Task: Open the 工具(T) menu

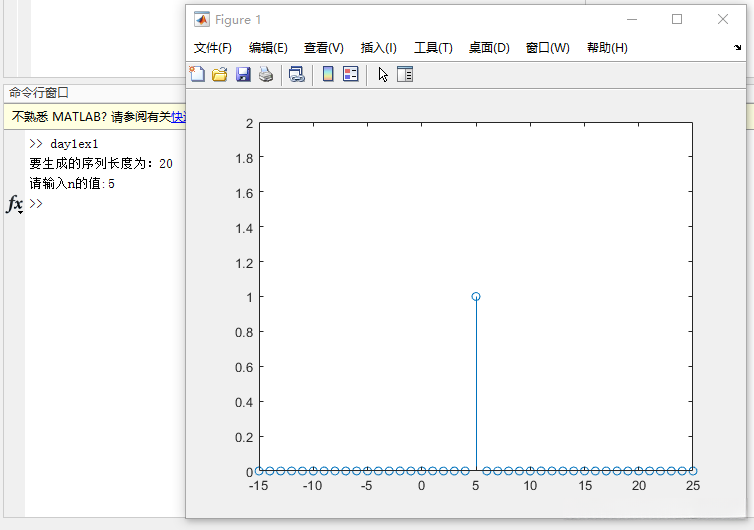Action: pos(433,48)
